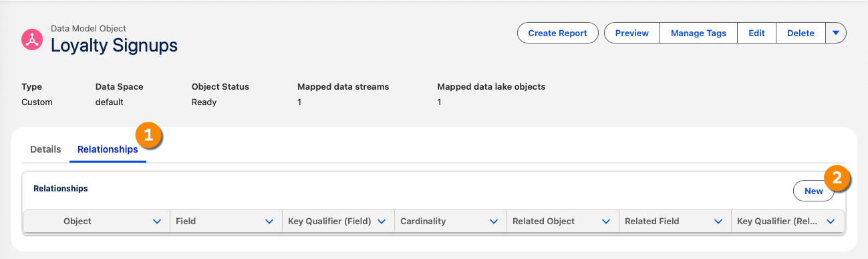Image resolution: width=868 pixels, height=259 pixels.
Task: Click the Loyalty Signups title
Action: tap(114, 46)
